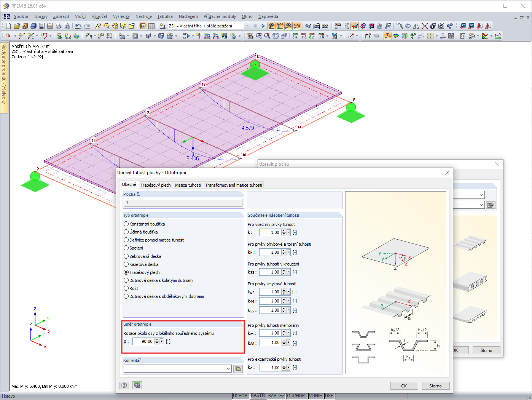Toggle the UCHOP snap status button
The height and width of the screenshot is (400, 532).
(x=241, y=396)
